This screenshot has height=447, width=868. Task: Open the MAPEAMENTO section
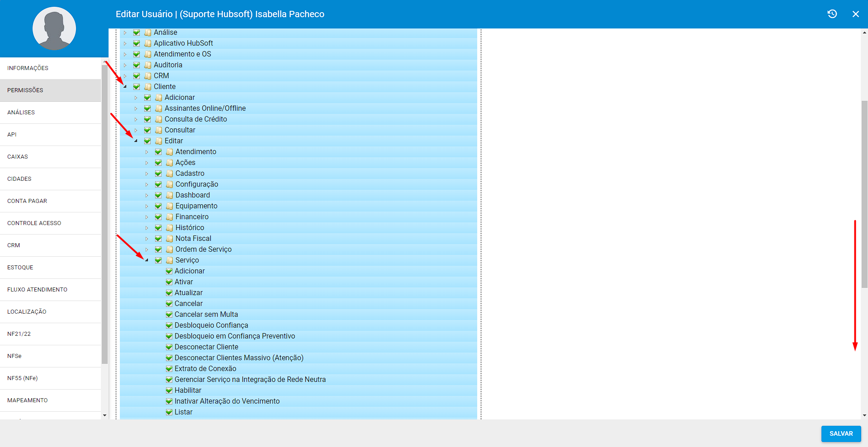[50, 400]
